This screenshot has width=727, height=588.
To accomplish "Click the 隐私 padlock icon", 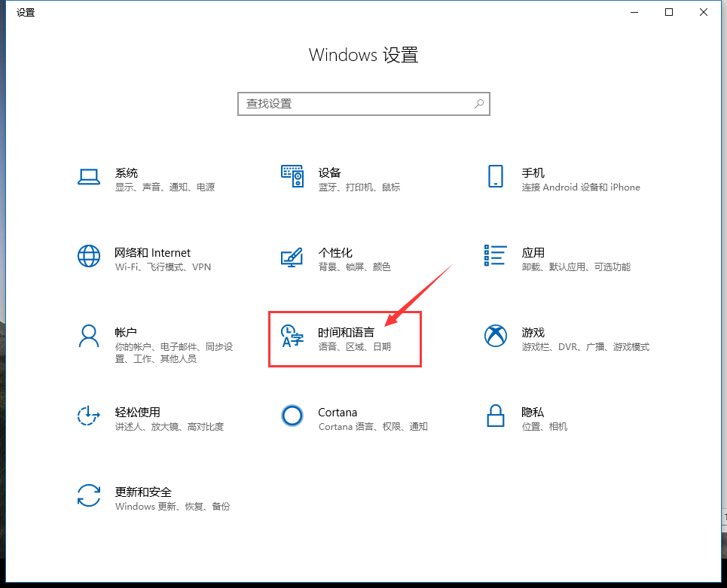I will 496,416.
